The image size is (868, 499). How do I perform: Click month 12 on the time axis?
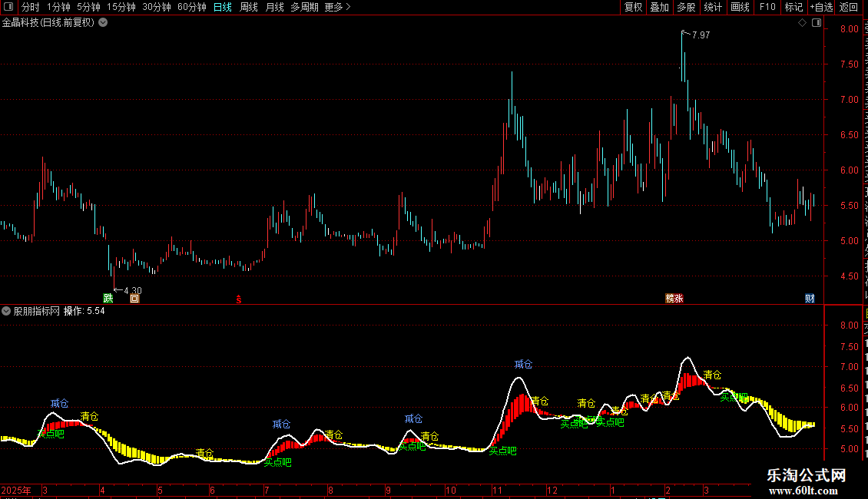coord(552,490)
